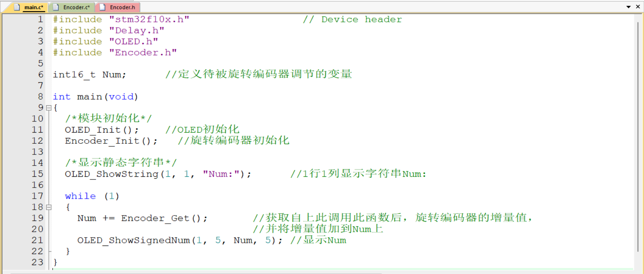Click the 'OLED_Init();' call
Image resolution: width=644 pixels, height=274 pixels.
pos(102,130)
